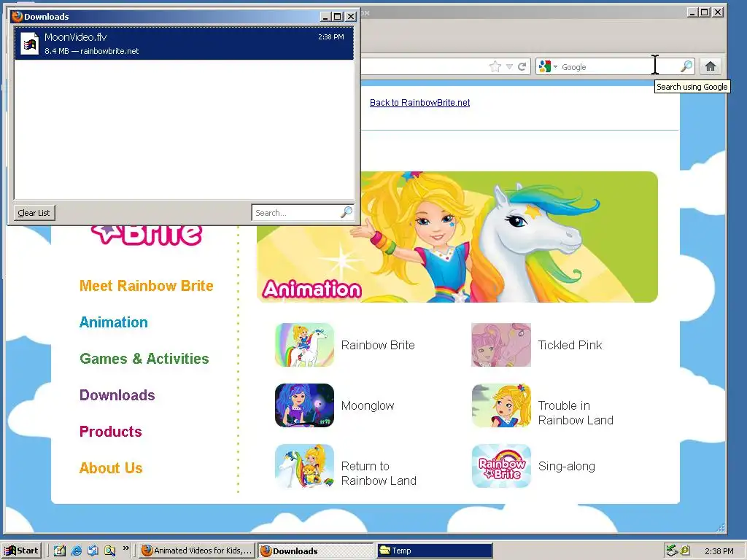Click Return to Rainbow Land title
The width and height of the screenshot is (747, 560).
(x=379, y=473)
